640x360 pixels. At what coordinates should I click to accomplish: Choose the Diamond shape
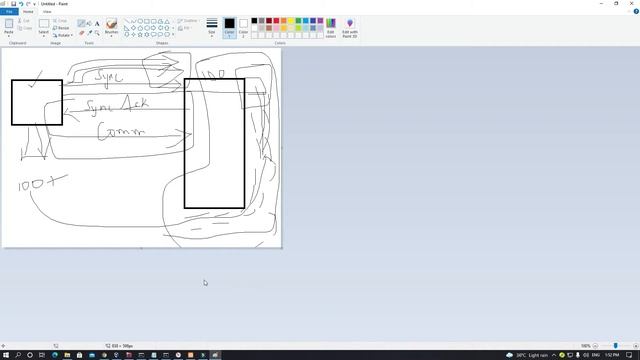133,28
